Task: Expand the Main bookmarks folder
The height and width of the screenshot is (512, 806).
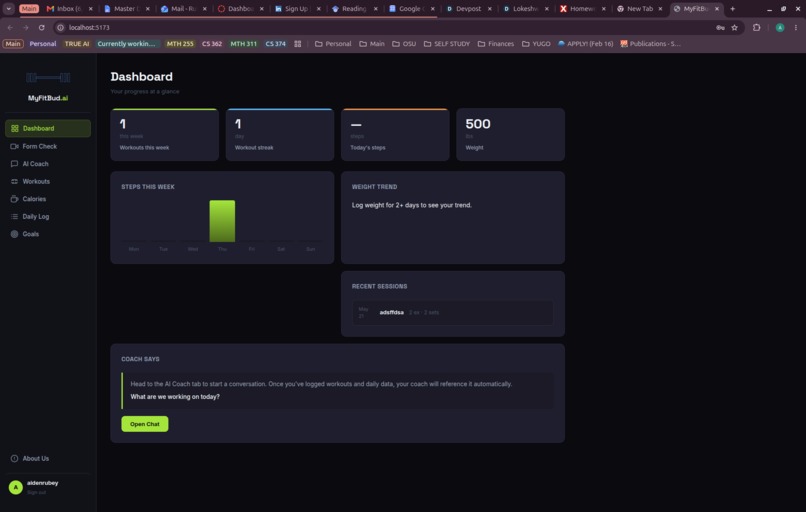Action: pyautogui.click(x=372, y=44)
